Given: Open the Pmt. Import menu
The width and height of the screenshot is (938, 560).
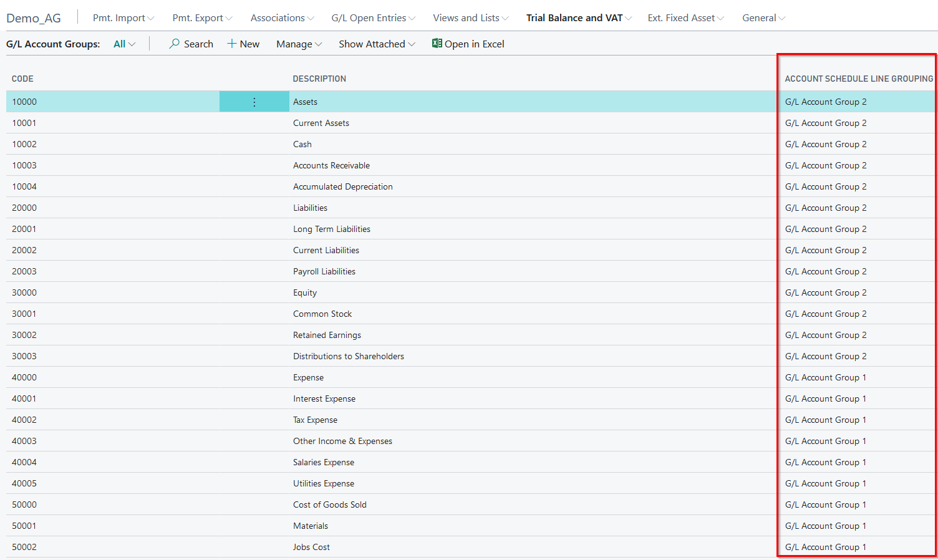Looking at the screenshot, I should tap(123, 18).
